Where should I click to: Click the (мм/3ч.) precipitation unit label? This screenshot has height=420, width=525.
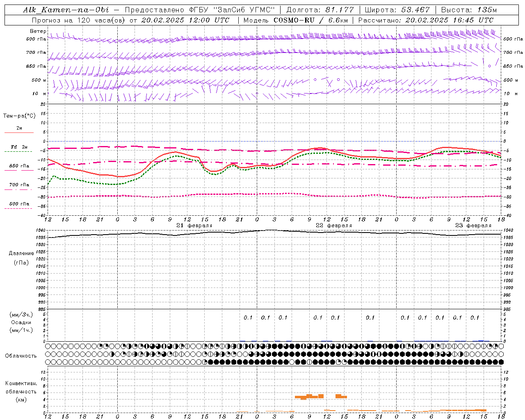pyautogui.click(x=21, y=315)
